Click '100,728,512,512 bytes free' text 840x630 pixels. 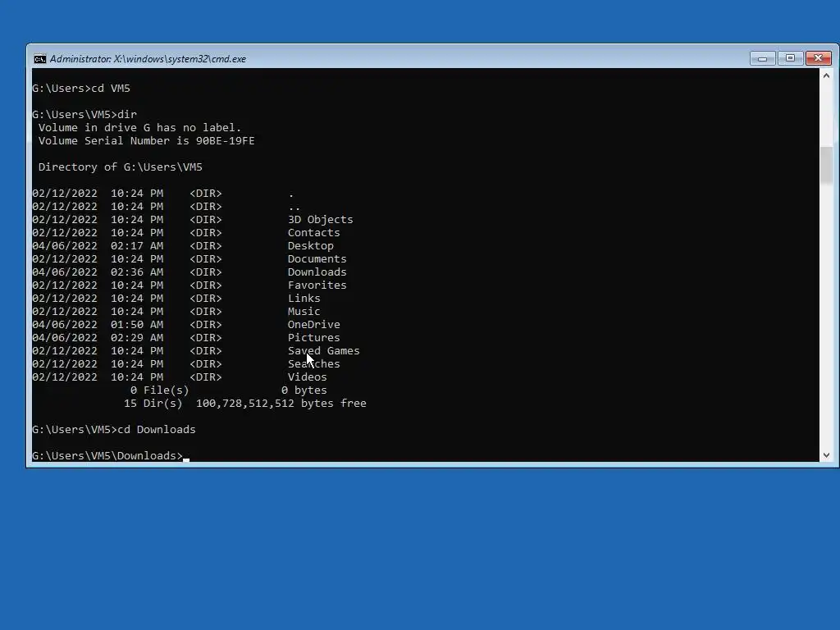pyautogui.click(x=281, y=404)
